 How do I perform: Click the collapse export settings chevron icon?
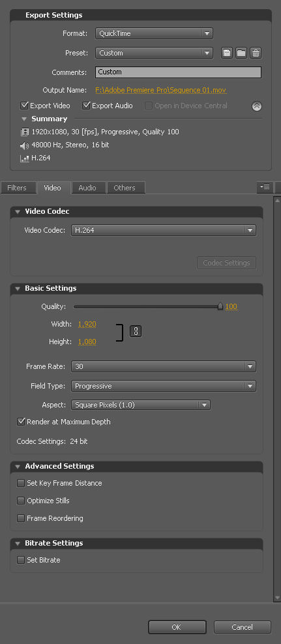pyautogui.click(x=257, y=106)
